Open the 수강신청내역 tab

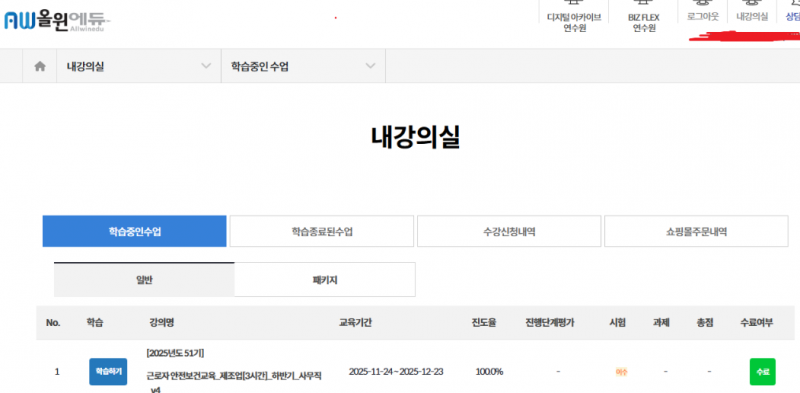tap(509, 231)
